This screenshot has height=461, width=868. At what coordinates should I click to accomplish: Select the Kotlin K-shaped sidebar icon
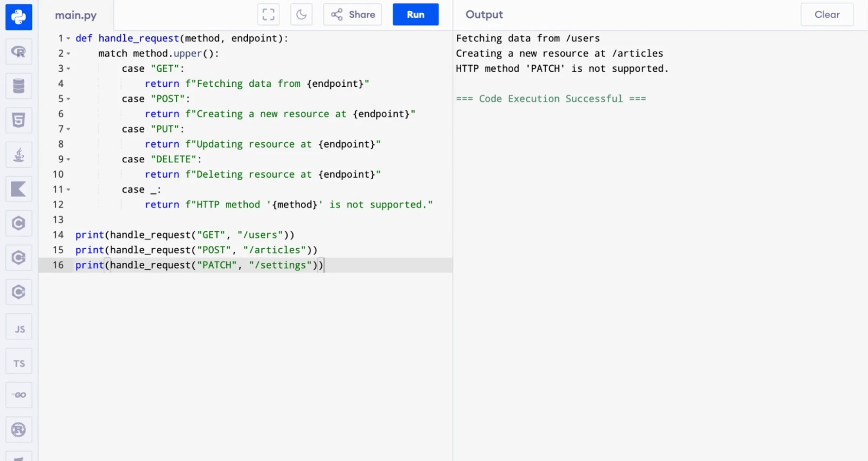pyautogui.click(x=18, y=189)
